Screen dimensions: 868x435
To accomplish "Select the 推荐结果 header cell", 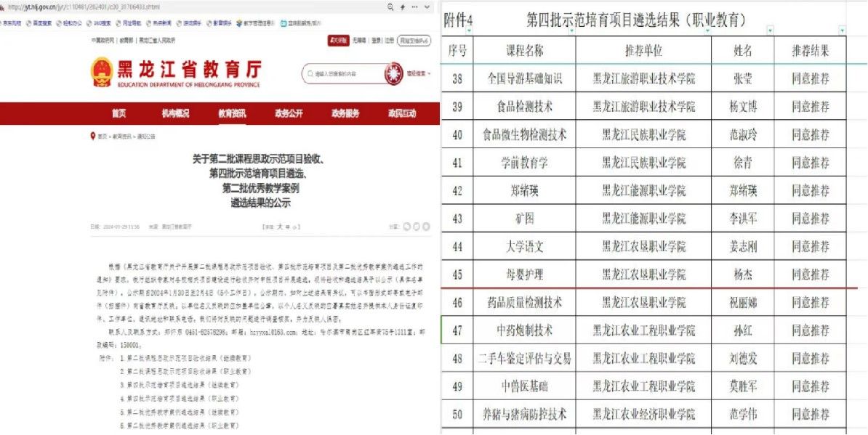I will (x=811, y=50).
